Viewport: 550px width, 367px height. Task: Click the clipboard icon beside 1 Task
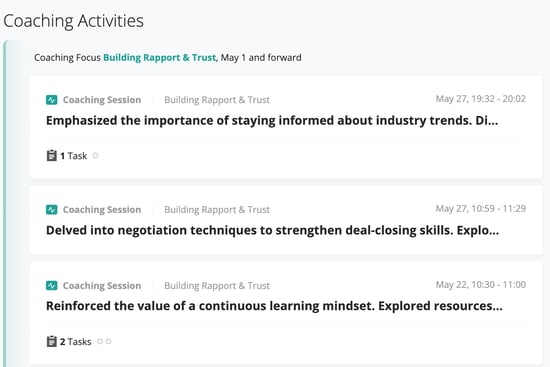coord(52,155)
